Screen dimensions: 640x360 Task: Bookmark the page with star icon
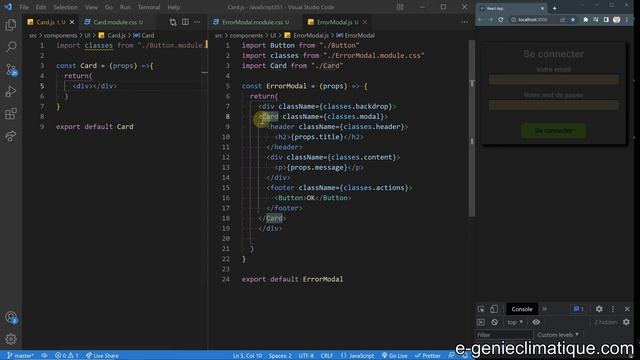[573, 20]
